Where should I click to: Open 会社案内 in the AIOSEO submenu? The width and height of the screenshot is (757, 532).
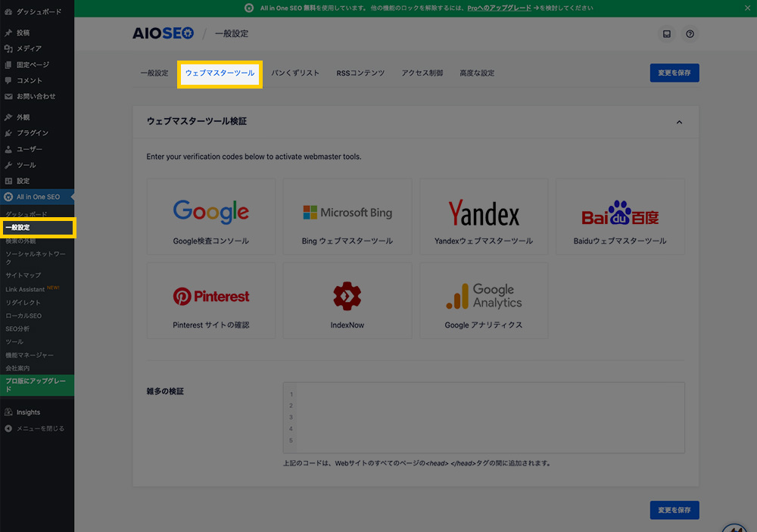coord(17,368)
